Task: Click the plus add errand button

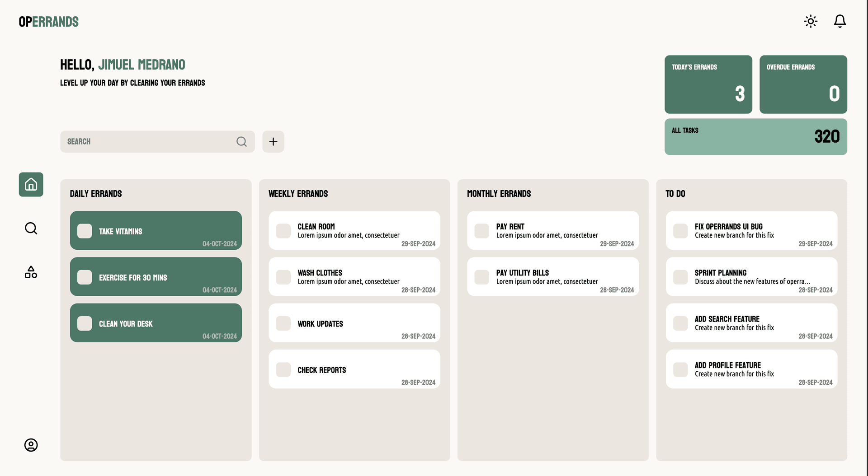Action: tap(273, 142)
